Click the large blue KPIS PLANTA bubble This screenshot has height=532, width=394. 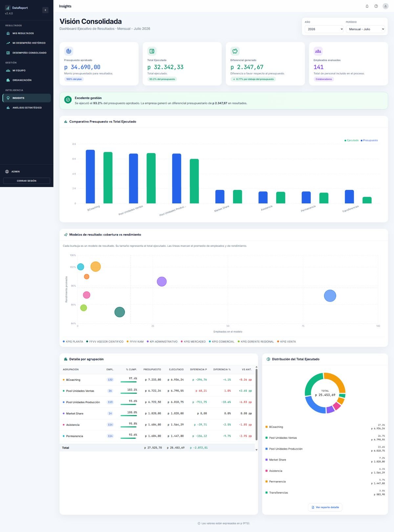tap(330, 296)
